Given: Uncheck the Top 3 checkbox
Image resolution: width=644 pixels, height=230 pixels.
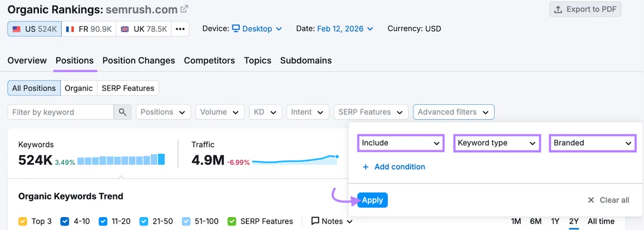Looking at the screenshot, I should click(x=23, y=221).
